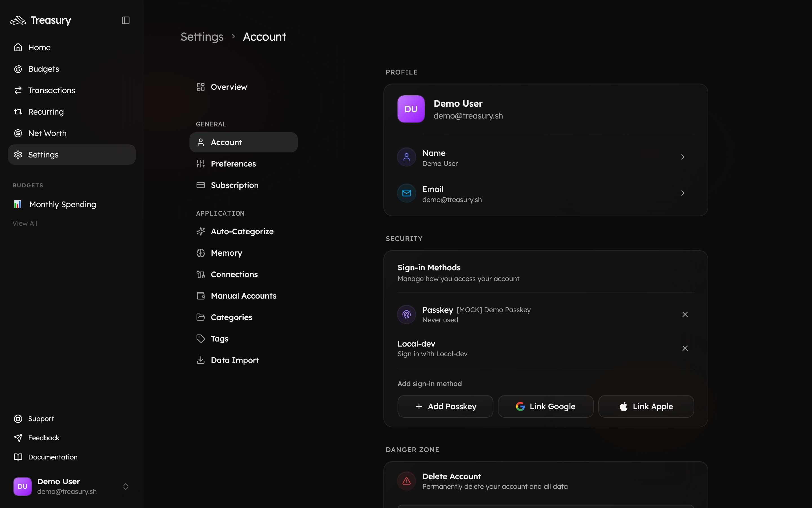The image size is (812, 508).
Task: Click the Email envelope icon
Action: coord(407,193)
